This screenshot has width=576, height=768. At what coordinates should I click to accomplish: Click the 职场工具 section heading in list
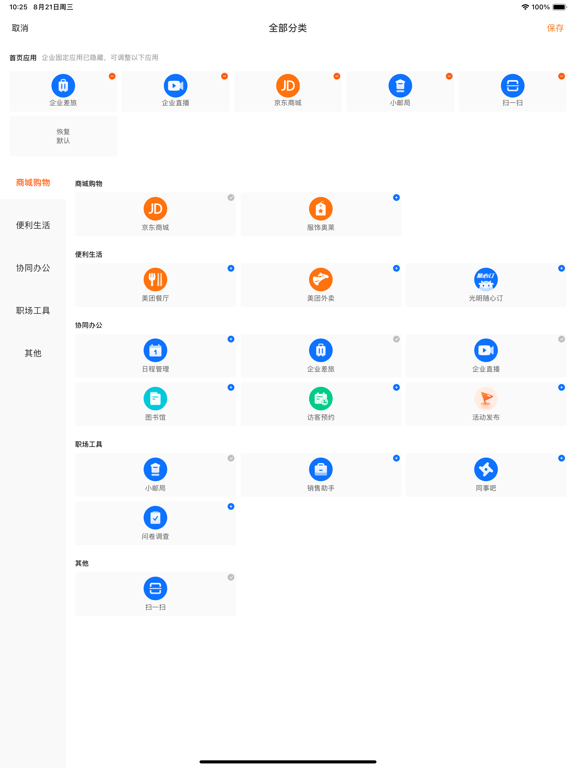89,444
